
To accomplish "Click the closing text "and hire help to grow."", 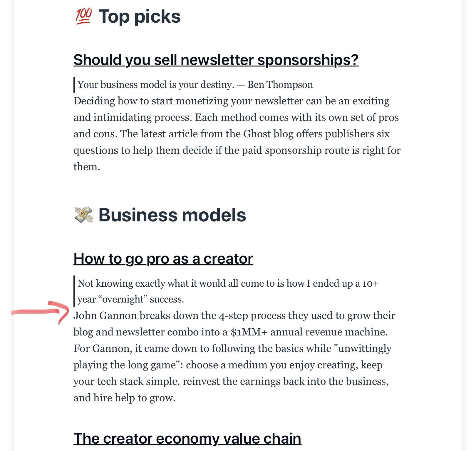I will tap(124, 398).
